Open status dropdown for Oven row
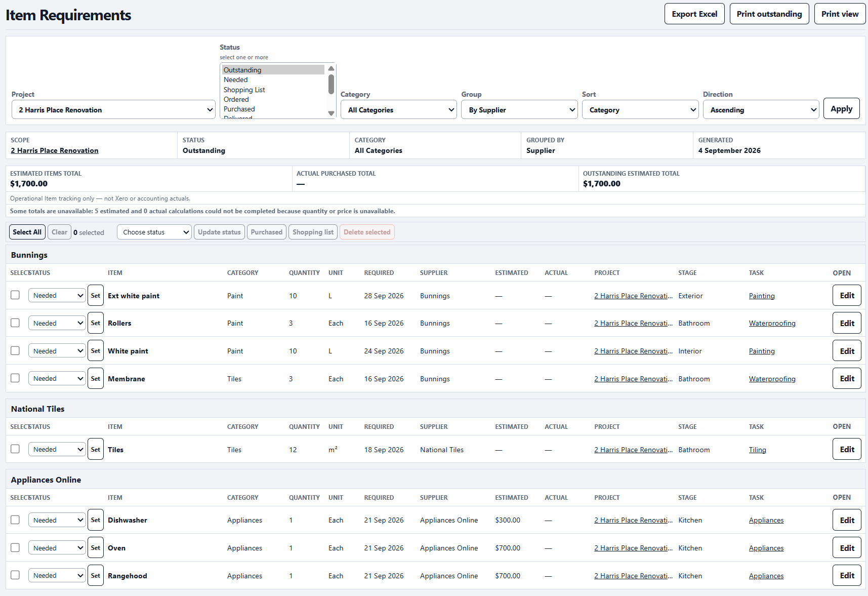 [x=57, y=548]
